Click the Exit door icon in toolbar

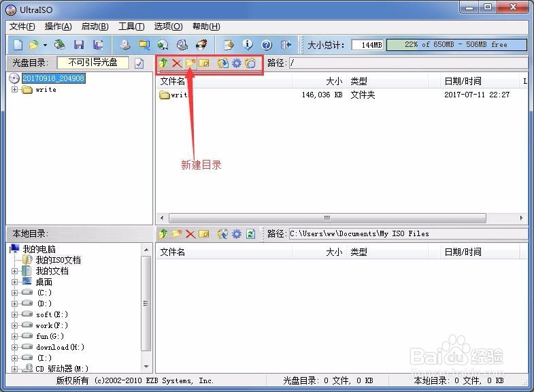pyautogui.click(x=286, y=45)
